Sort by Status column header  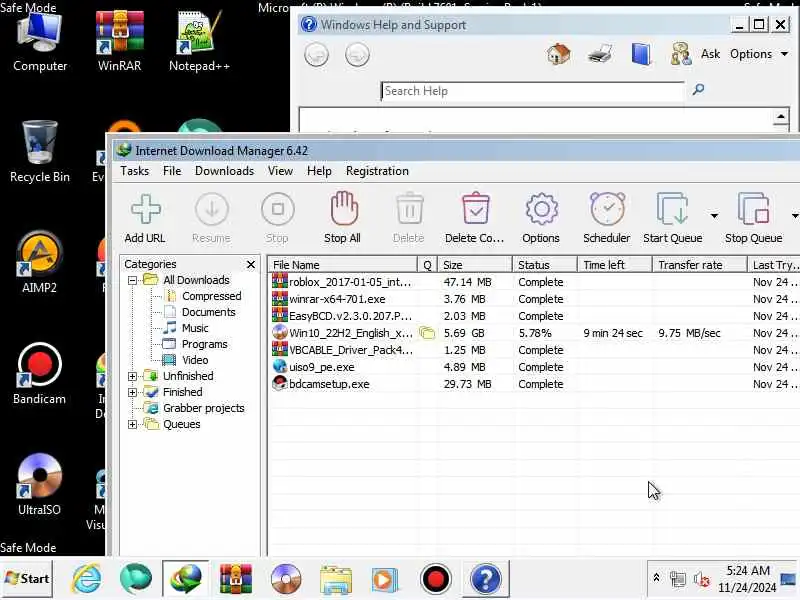pyautogui.click(x=544, y=265)
